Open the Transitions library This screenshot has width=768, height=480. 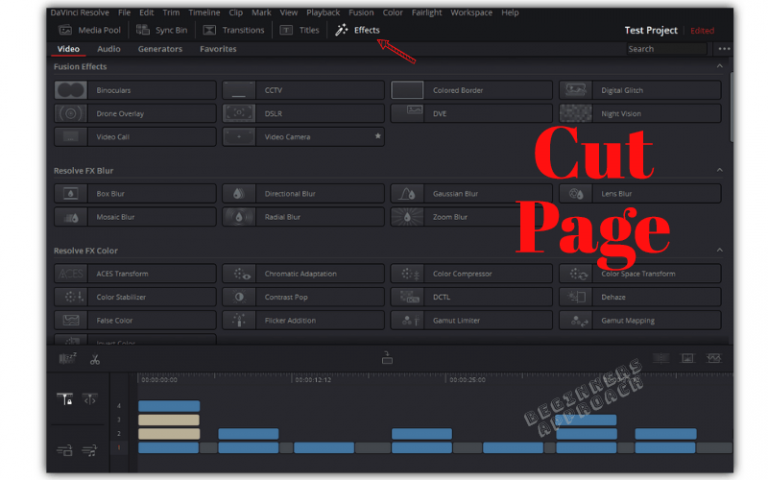234,30
